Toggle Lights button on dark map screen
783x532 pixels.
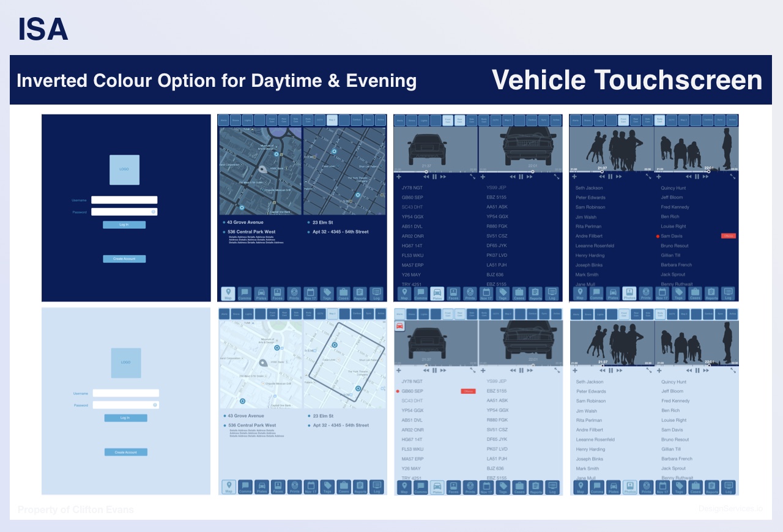point(247,120)
